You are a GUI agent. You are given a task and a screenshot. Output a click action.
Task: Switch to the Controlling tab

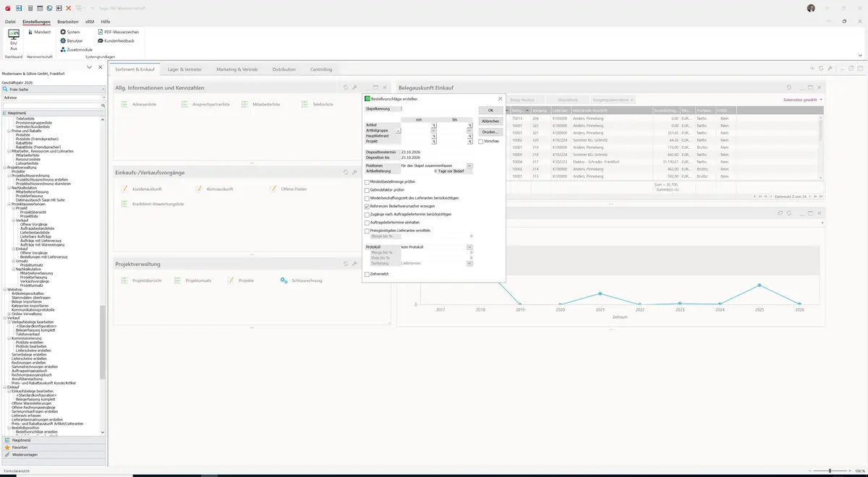click(321, 69)
